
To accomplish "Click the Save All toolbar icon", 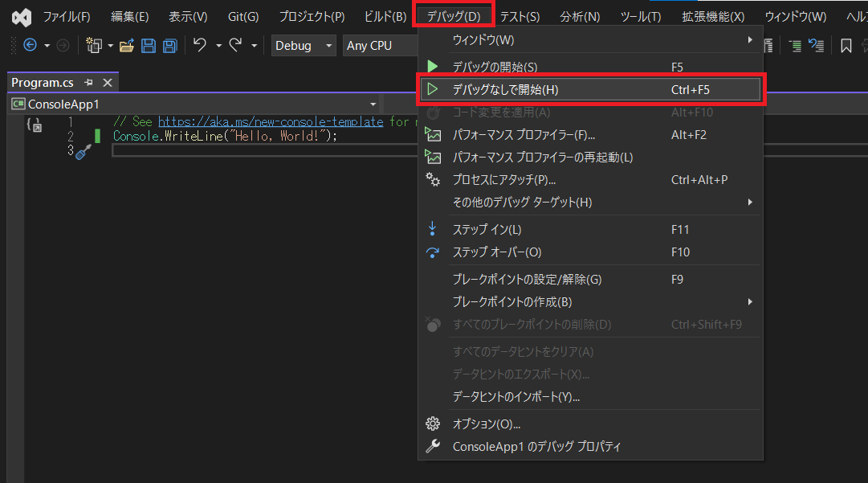I will 169,46.
